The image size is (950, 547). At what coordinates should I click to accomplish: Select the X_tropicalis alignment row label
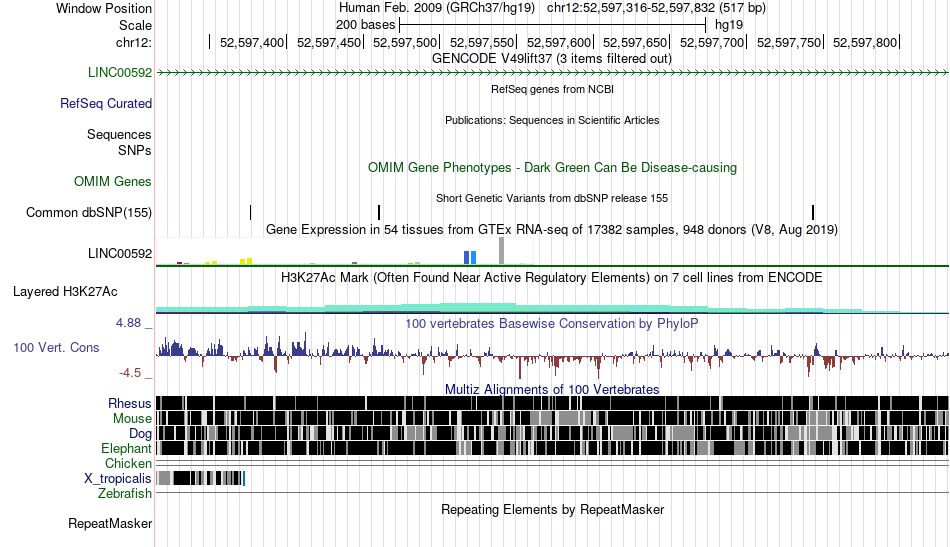pyautogui.click(x=118, y=479)
